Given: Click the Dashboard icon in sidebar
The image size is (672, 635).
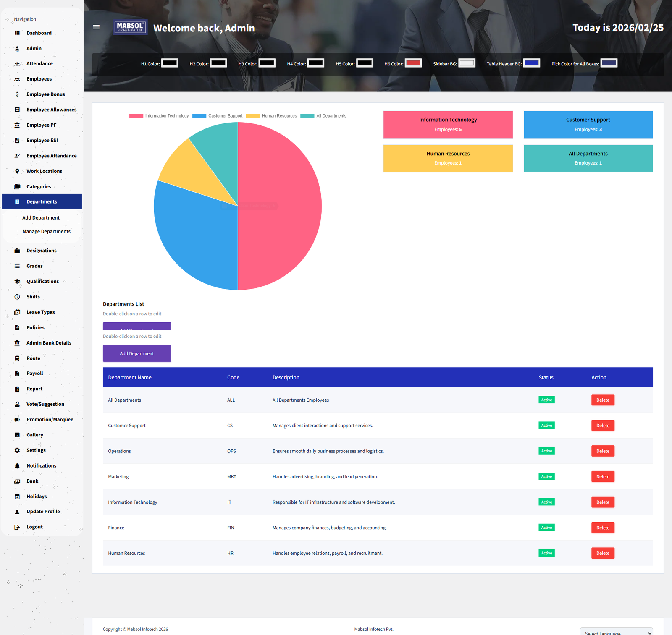Looking at the screenshot, I should coord(17,33).
